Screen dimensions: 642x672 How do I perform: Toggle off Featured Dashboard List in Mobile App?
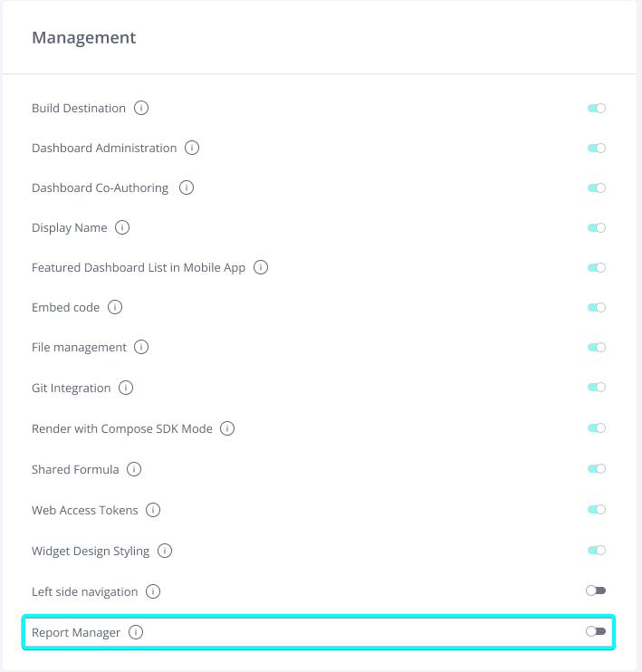click(596, 268)
